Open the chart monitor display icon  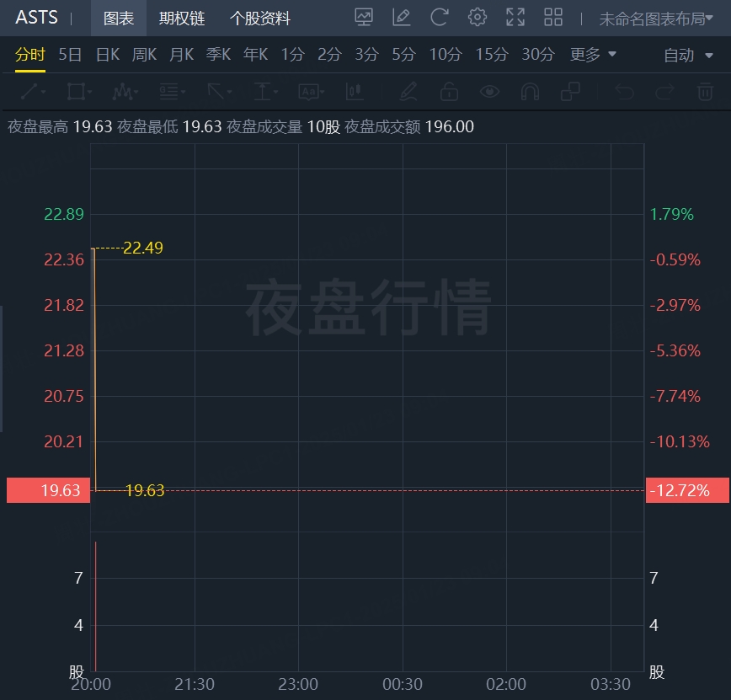tap(363, 18)
